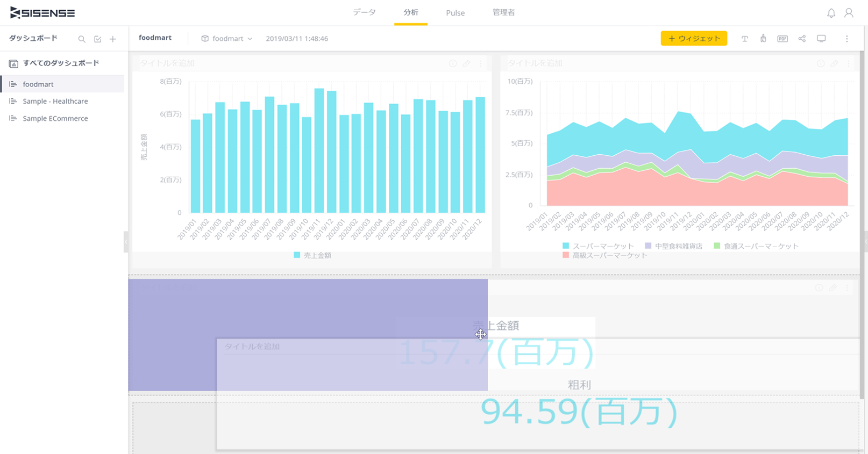Click the dashboard select checkbox icon

[97, 39]
